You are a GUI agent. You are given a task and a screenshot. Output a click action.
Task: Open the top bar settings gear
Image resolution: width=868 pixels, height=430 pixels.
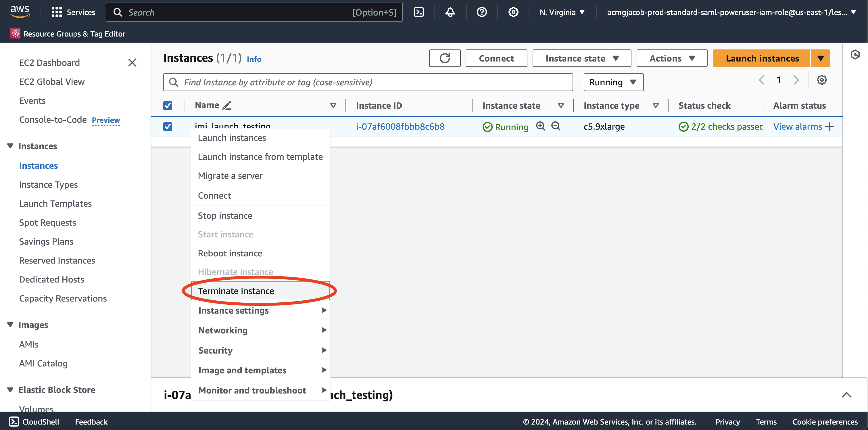tap(513, 12)
